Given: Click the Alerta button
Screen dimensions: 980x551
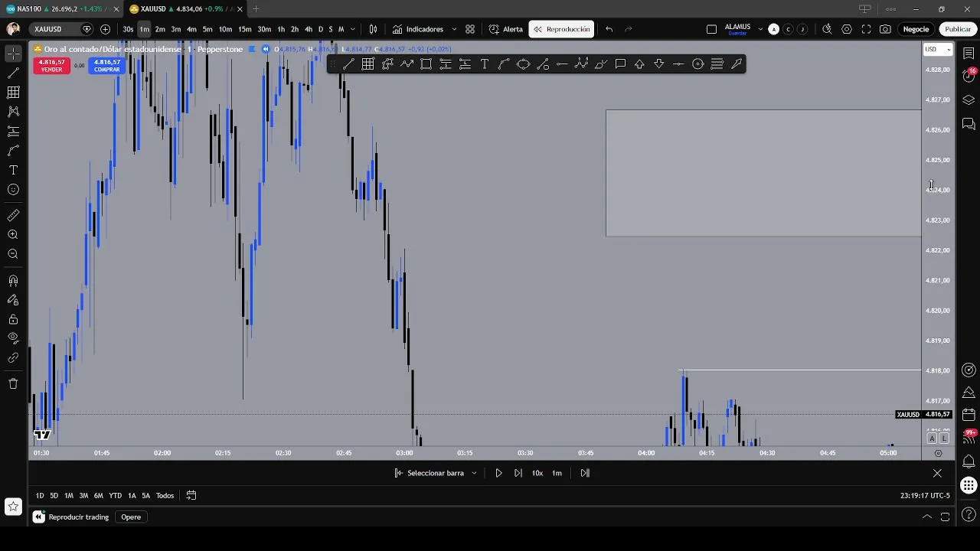Looking at the screenshot, I should click(x=506, y=29).
